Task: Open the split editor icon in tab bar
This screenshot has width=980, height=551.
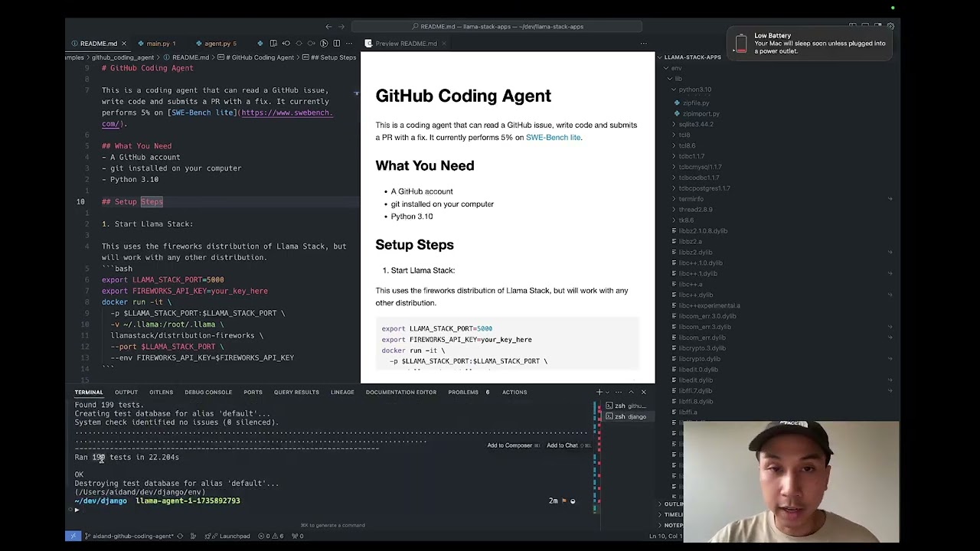Action: click(336, 44)
